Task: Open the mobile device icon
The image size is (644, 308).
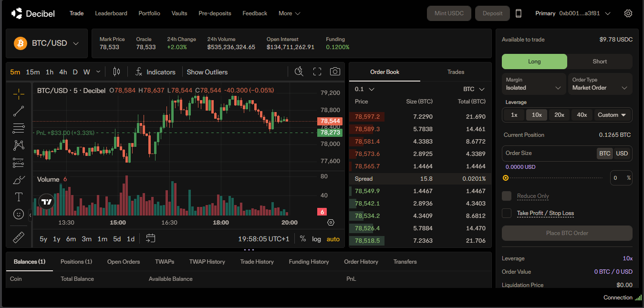Action: (x=519, y=13)
